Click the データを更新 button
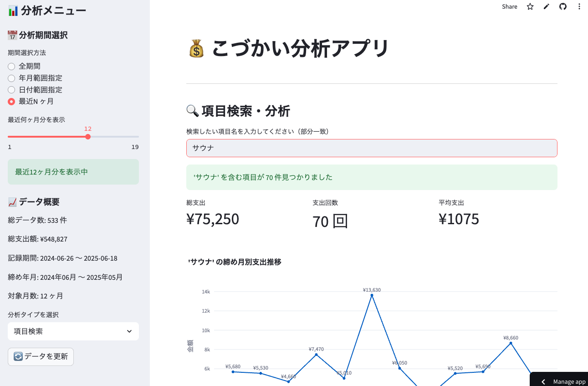588x386 pixels. coord(41,356)
